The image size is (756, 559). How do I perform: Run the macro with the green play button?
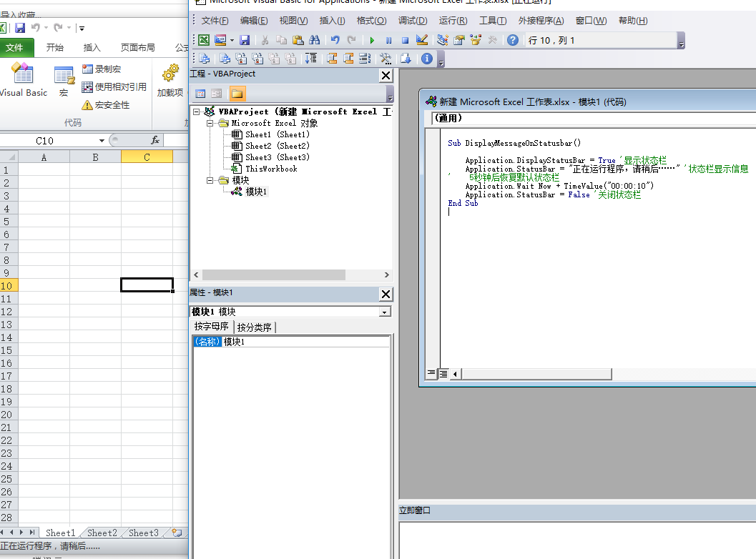point(372,41)
